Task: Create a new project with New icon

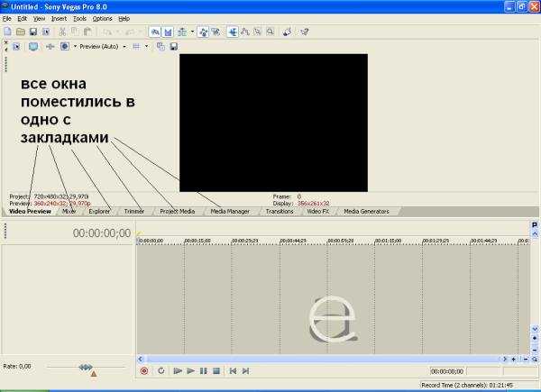Action: [7, 32]
